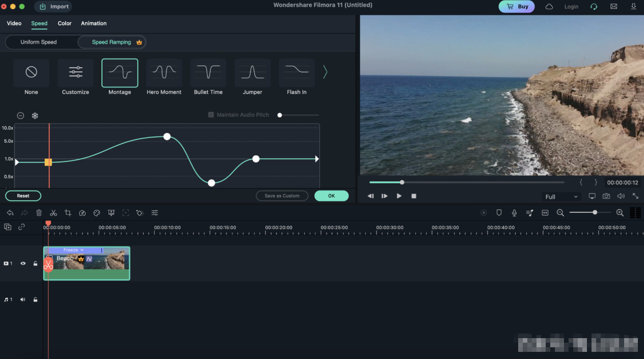Select the Uniform Speed tab
The image size is (644, 359).
click(x=39, y=42)
